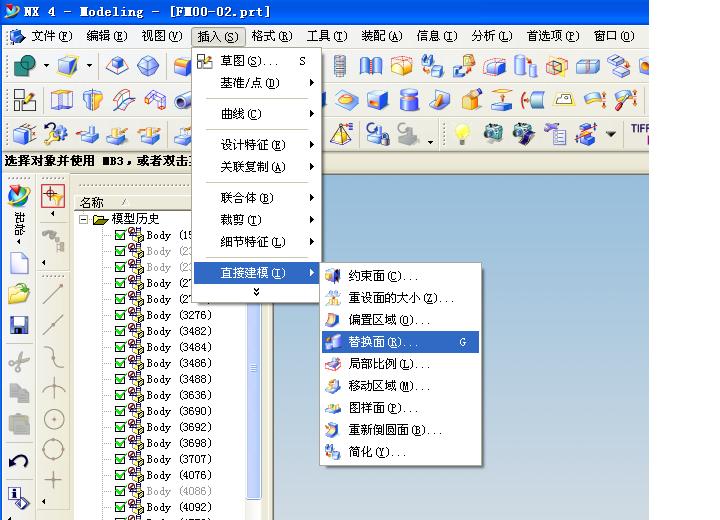This screenshot has width=720, height=520.
Task: Uncheck the Body (3636) feature checkbox
Action: coord(120,396)
